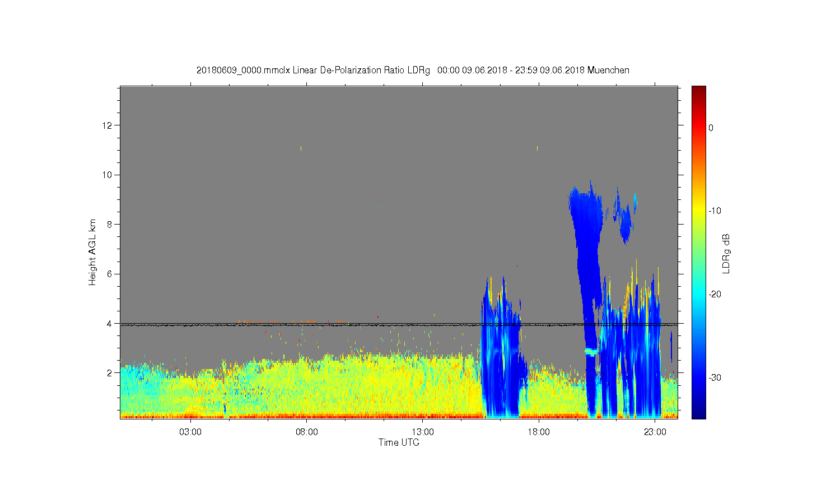Image resolution: width=840 pixels, height=504 pixels.
Task: Click the 'Time UTC' axis label
Action: point(399,442)
